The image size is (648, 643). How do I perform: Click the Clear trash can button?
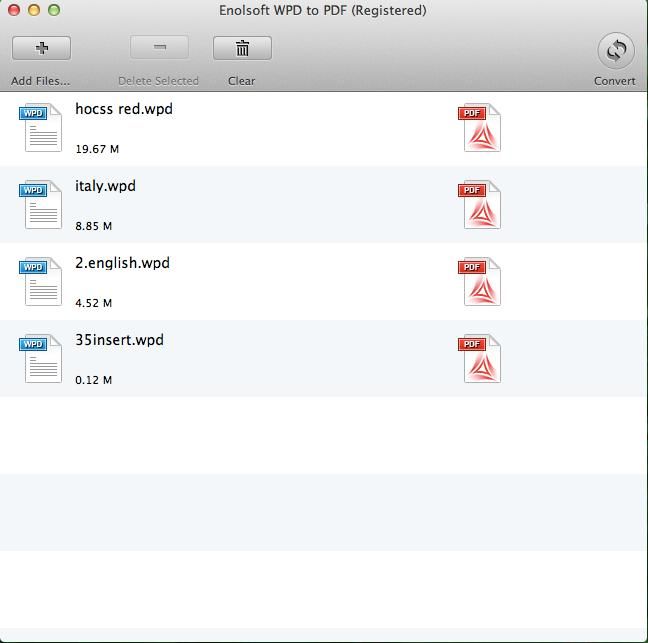point(243,48)
